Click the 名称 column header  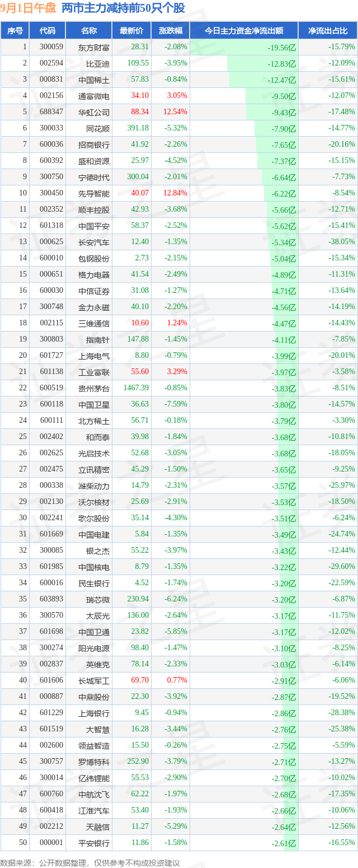pyautogui.click(x=89, y=31)
